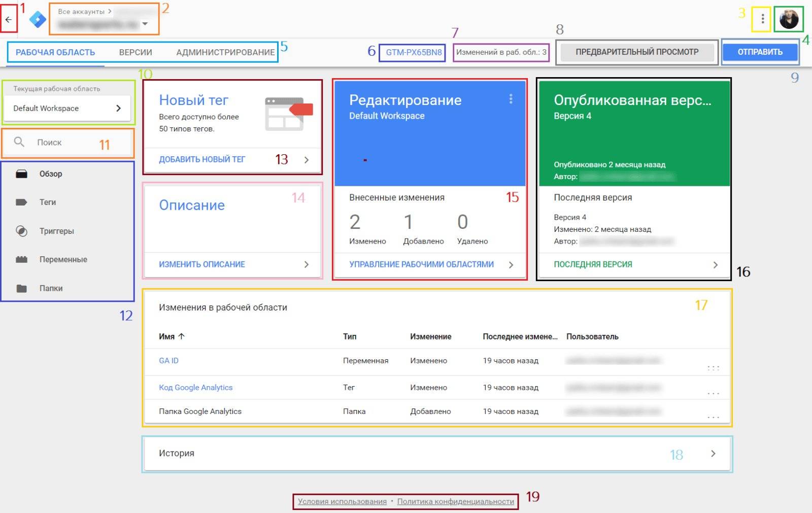The height and width of the screenshot is (513, 812).
Task: Open the three-dot menu in the header
Action: [x=762, y=19]
